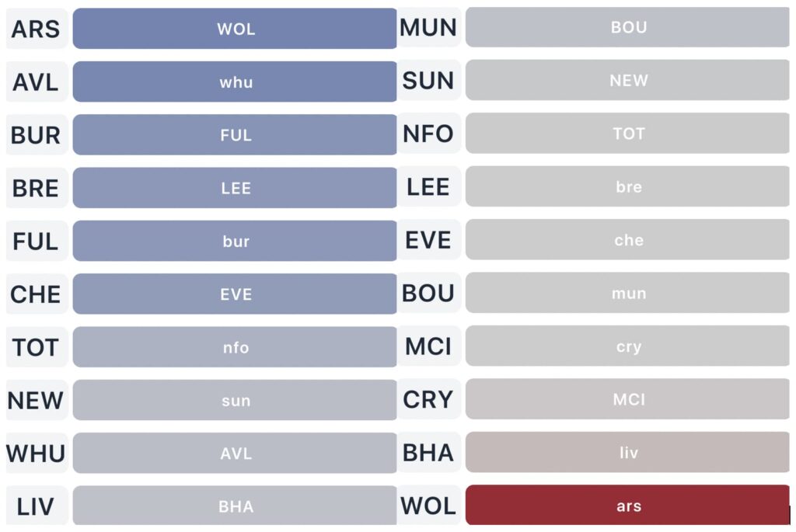Click the EVE fixture bar beside CHE
This screenshot has width=796, height=532.
235,294
